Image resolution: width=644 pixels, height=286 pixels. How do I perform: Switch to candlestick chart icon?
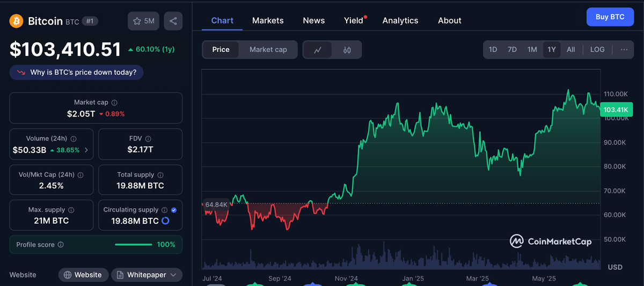point(347,50)
